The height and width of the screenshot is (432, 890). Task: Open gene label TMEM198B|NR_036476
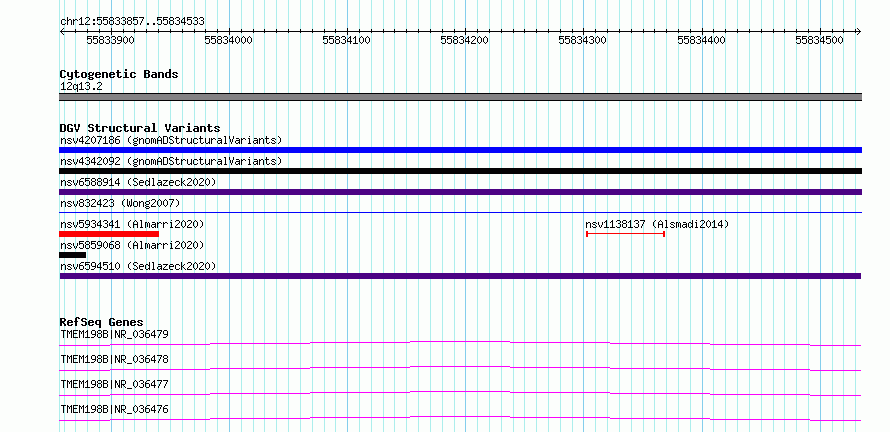click(114, 409)
